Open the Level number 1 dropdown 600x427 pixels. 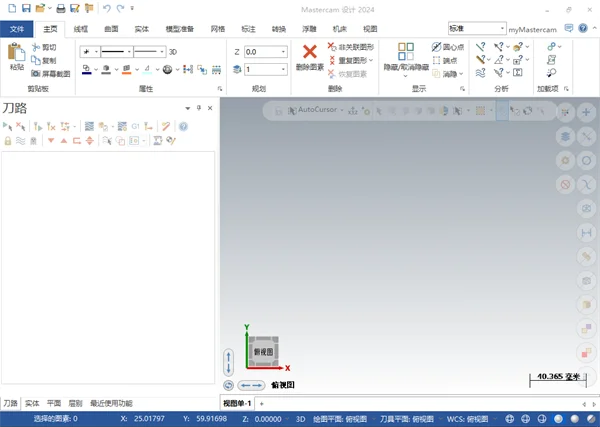[283, 69]
